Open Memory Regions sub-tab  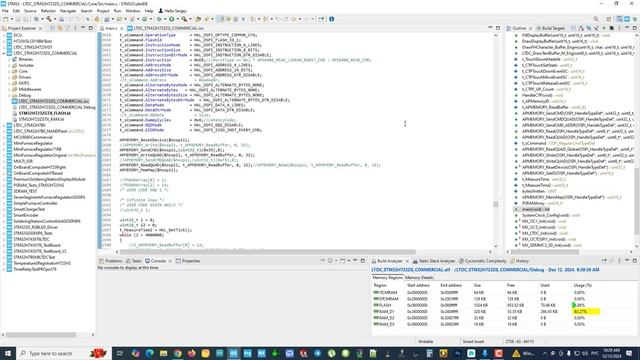click(387, 278)
